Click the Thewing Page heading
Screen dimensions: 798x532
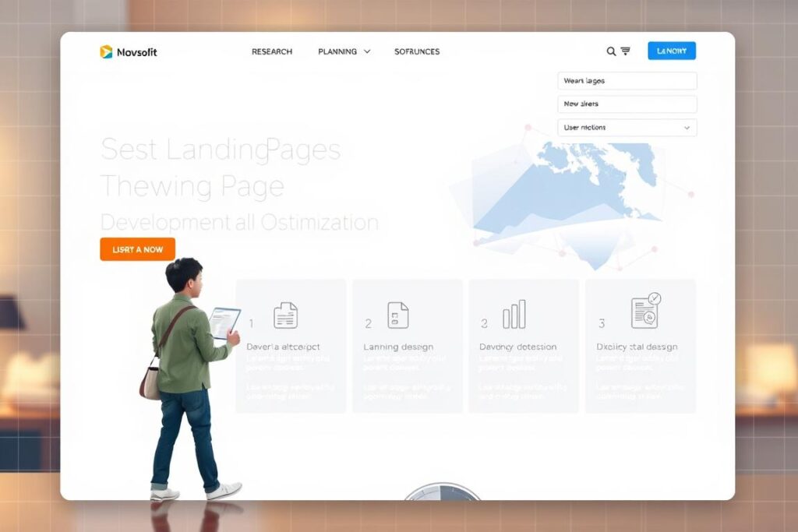click(x=192, y=186)
